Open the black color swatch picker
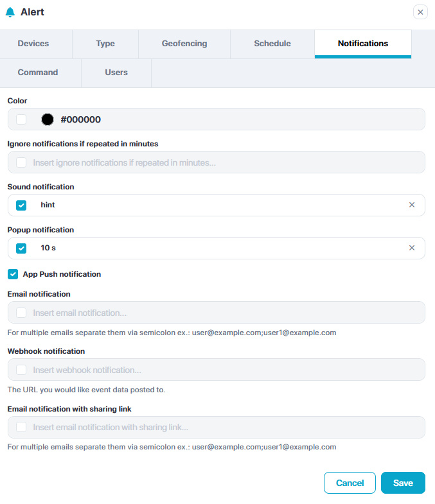The height and width of the screenshot is (504, 435). tap(48, 119)
